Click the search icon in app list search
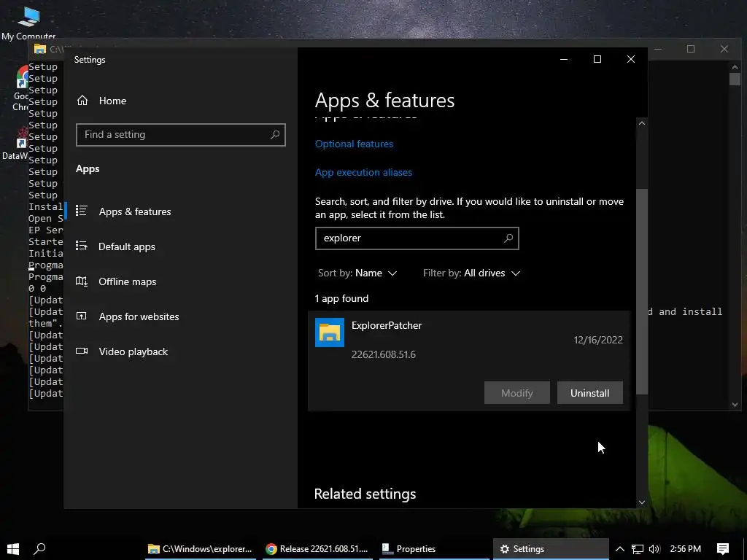Image resolution: width=747 pixels, height=560 pixels. pos(508,238)
